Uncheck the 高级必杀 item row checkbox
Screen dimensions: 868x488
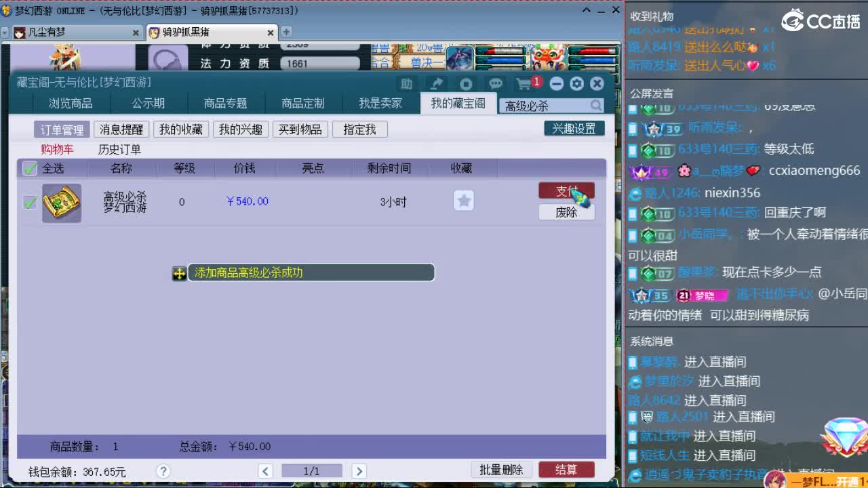tap(29, 201)
